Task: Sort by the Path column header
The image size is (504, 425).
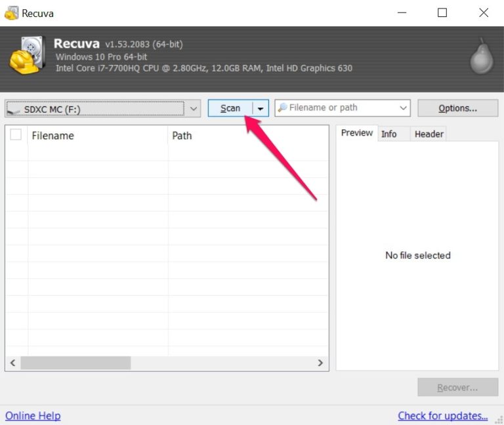Action: click(247, 136)
